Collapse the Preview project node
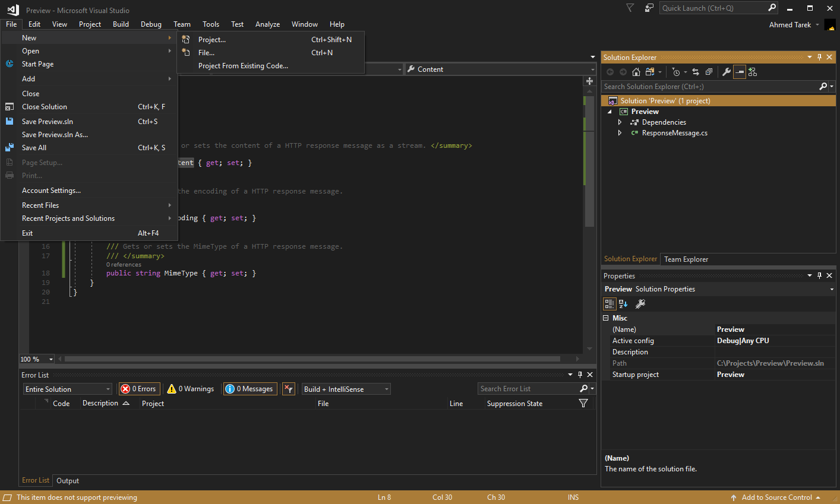840x504 pixels. click(x=610, y=112)
